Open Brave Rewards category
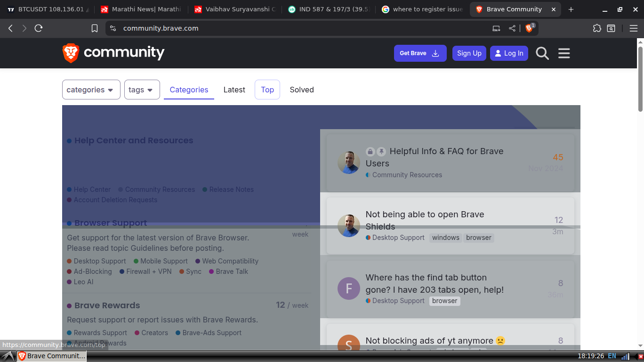This screenshot has height=362, width=644. 107,305
